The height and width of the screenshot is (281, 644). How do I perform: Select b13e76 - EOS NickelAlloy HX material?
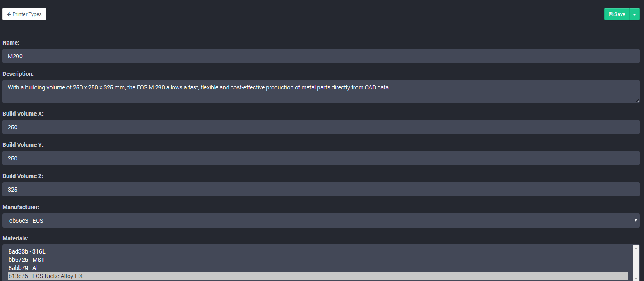(46, 276)
